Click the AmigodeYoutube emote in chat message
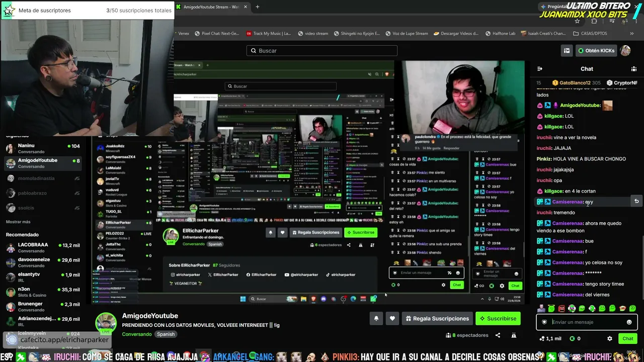This screenshot has width=644, height=362. tap(608, 106)
